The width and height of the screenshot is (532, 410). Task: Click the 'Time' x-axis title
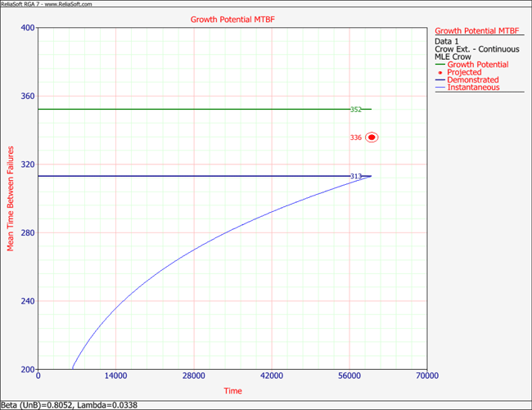[232, 391]
